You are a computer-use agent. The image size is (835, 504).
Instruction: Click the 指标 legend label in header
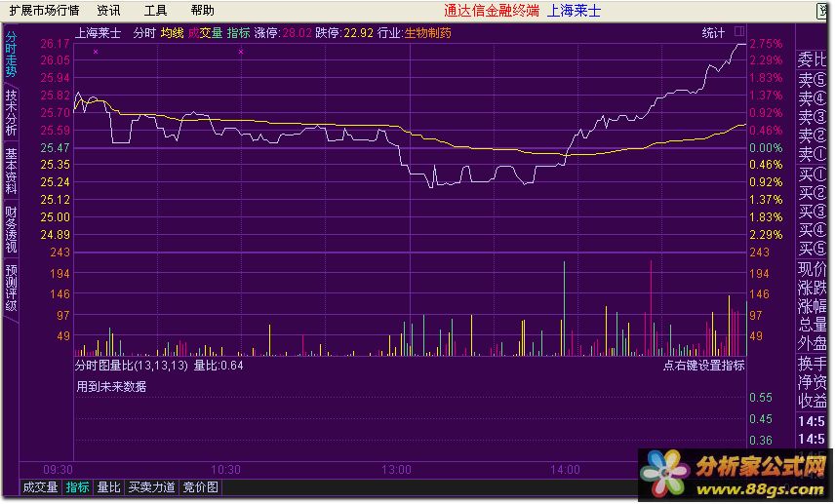pyautogui.click(x=238, y=33)
